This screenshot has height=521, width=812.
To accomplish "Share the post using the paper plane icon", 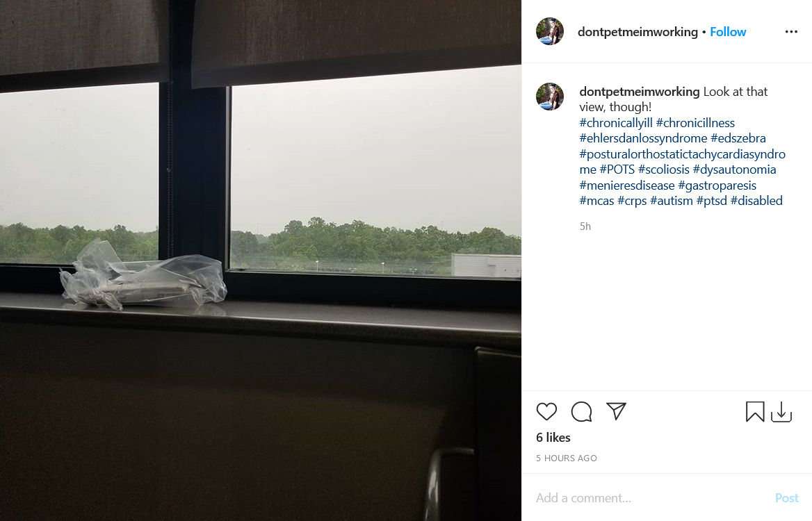I will point(616,411).
